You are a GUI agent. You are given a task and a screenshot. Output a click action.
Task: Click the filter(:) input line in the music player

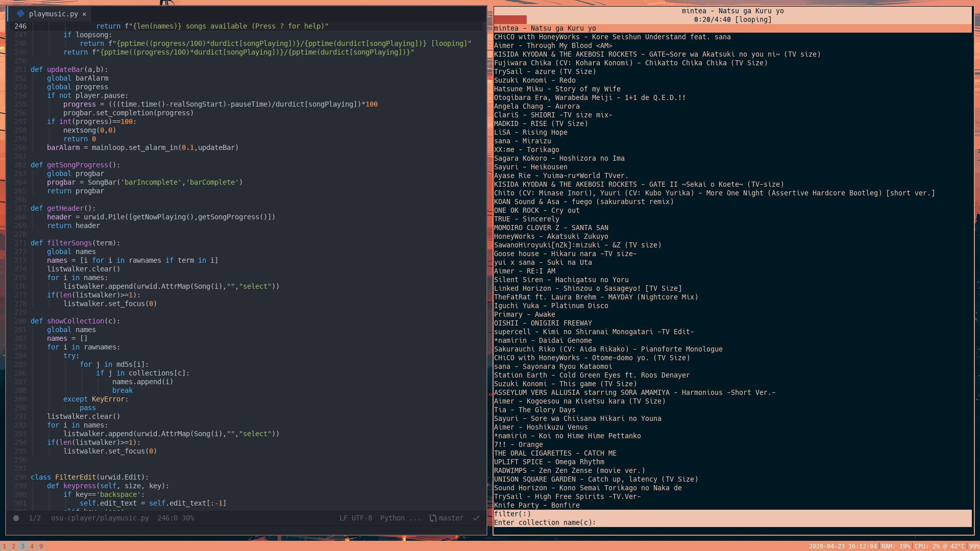tap(513, 514)
